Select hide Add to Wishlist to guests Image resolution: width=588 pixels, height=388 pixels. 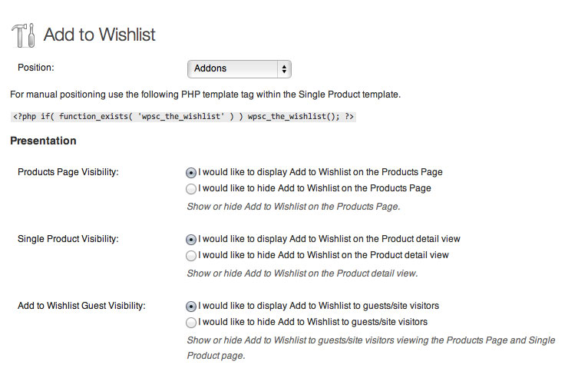[x=191, y=323]
